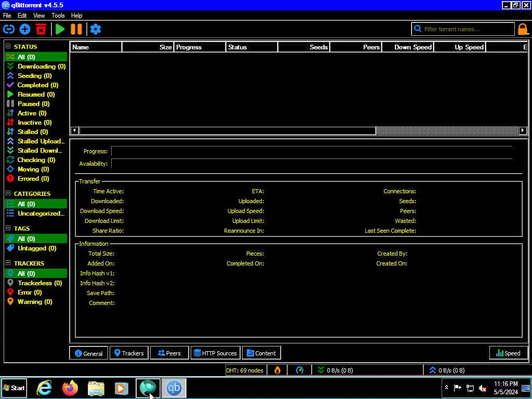Collapse the CATEGORIES section
Viewport: 532px width, 399px height.
(8, 193)
